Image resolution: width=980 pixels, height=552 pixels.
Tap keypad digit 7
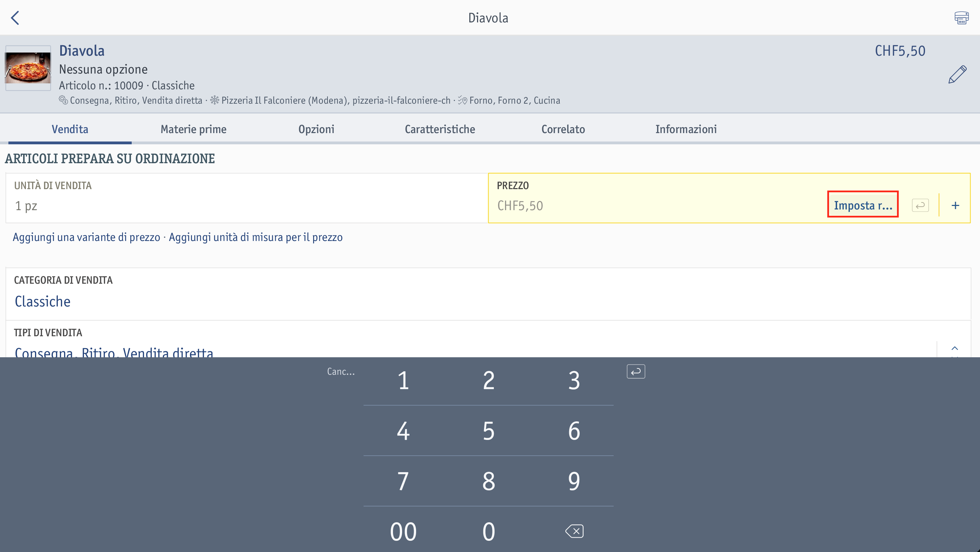pyautogui.click(x=403, y=481)
